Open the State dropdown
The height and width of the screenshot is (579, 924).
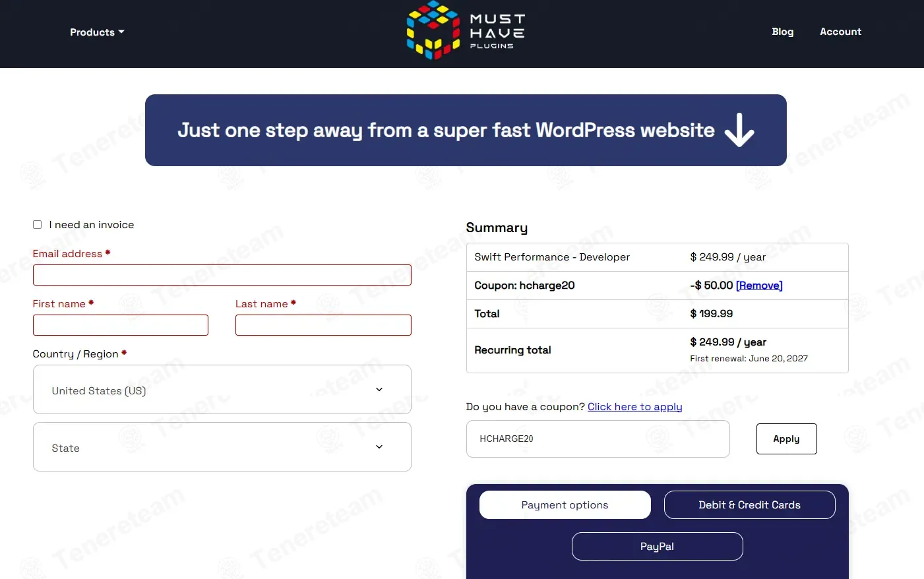[x=222, y=447]
